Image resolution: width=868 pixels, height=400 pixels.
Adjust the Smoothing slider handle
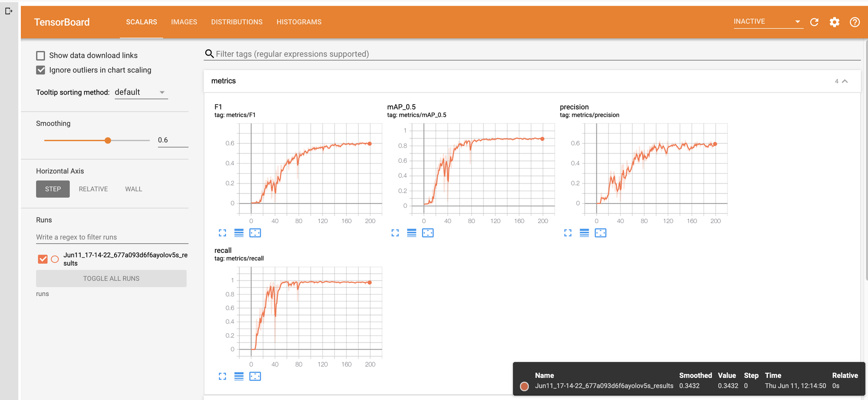(x=107, y=140)
